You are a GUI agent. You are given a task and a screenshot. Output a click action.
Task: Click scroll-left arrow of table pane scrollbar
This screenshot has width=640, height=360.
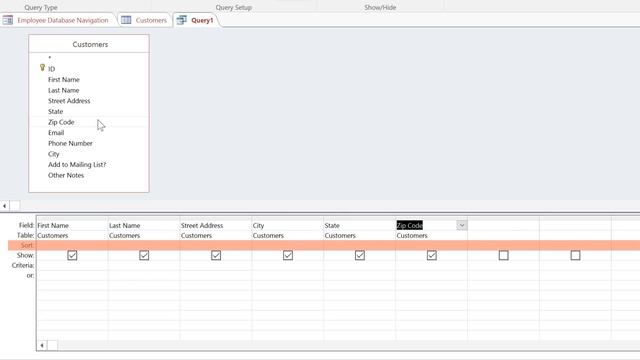pos(4,206)
